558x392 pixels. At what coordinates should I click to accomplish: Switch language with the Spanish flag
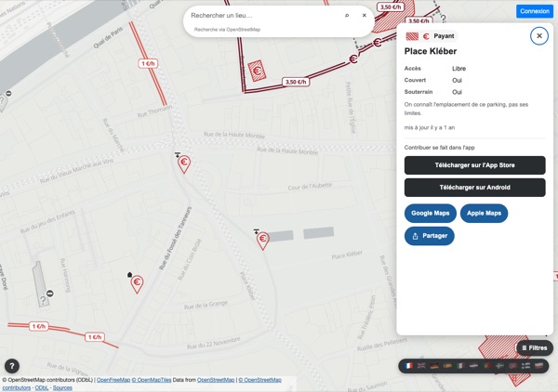(447, 366)
